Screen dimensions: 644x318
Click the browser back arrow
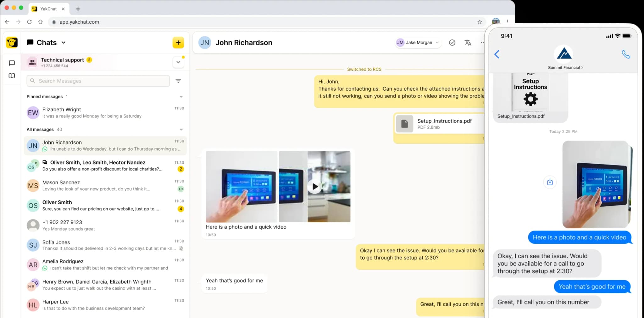click(x=7, y=22)
